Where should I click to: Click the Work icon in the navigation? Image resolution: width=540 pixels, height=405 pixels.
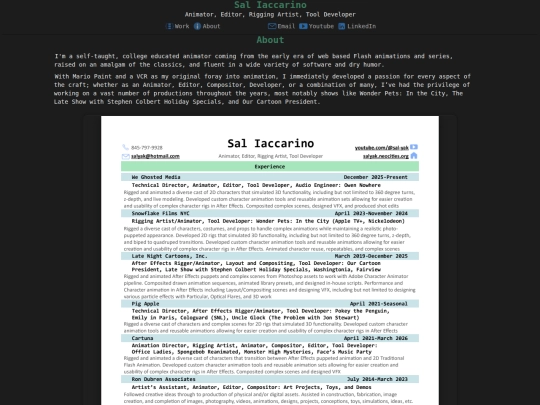click(x=169, y=26)
